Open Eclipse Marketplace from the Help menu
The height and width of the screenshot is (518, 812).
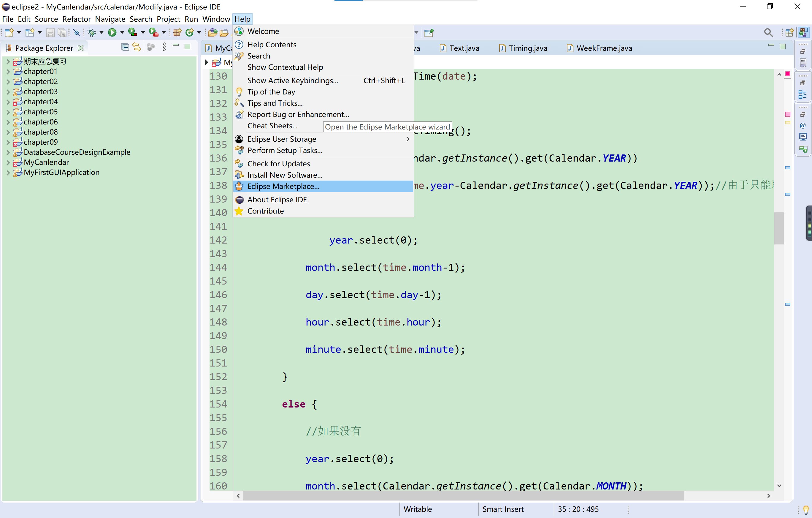283,186
